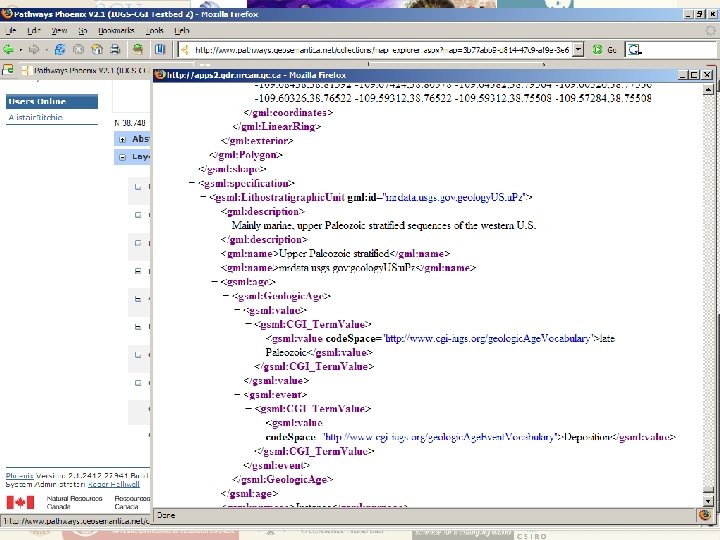Viewport: 720px width, 540px height.
Task: Click the popup scrollbar down arrow
Action: pyautogui.click(x=708, y=501)
